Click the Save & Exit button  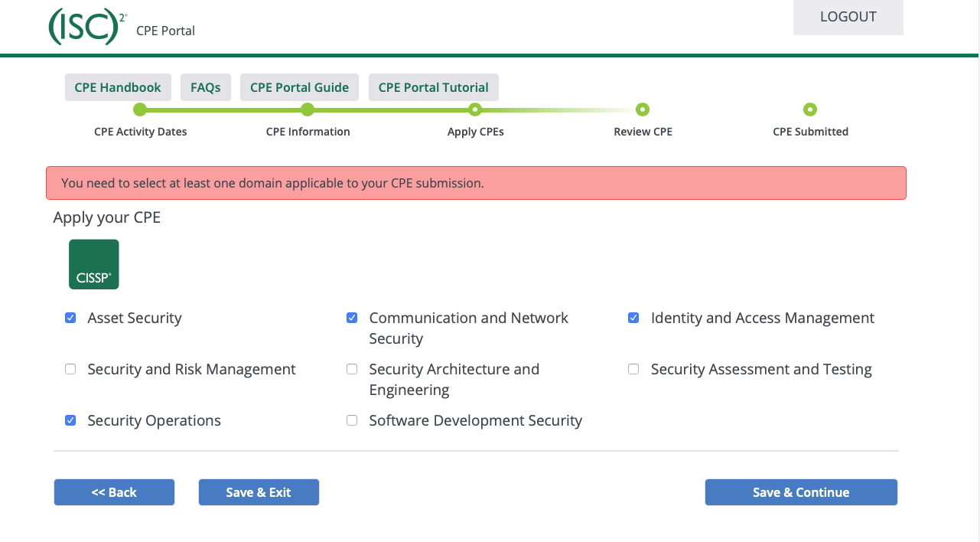pyautogui.click(x=259, y=492)
